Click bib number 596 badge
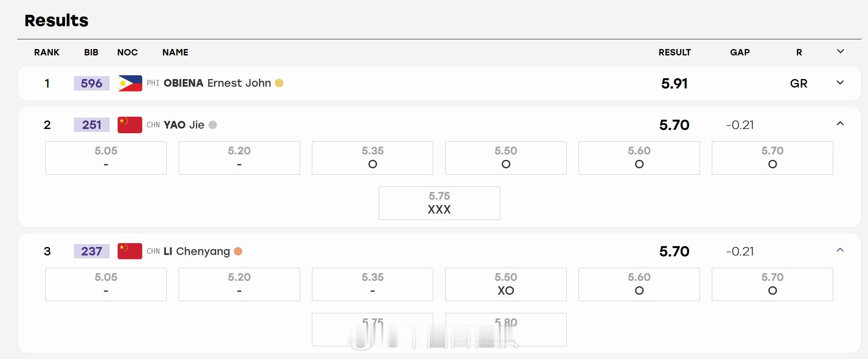 92,83
